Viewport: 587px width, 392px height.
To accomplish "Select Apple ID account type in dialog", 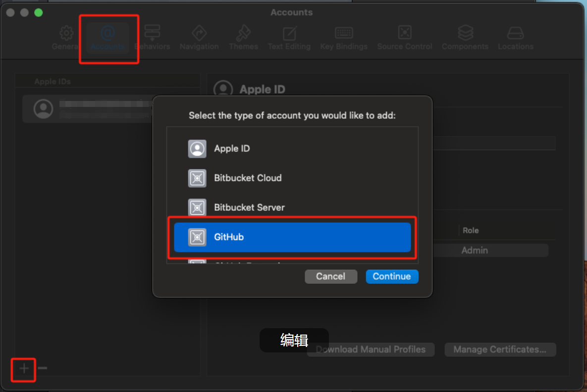I will click(292, 149).
